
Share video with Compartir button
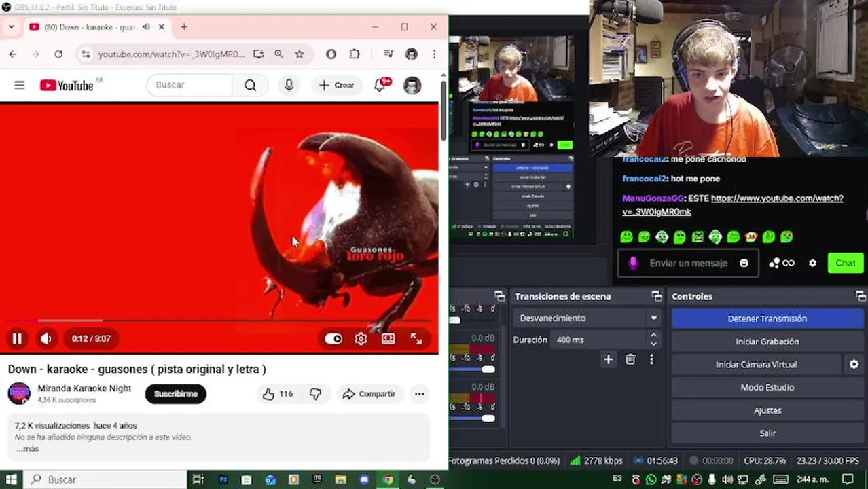[x=369, y=394]
